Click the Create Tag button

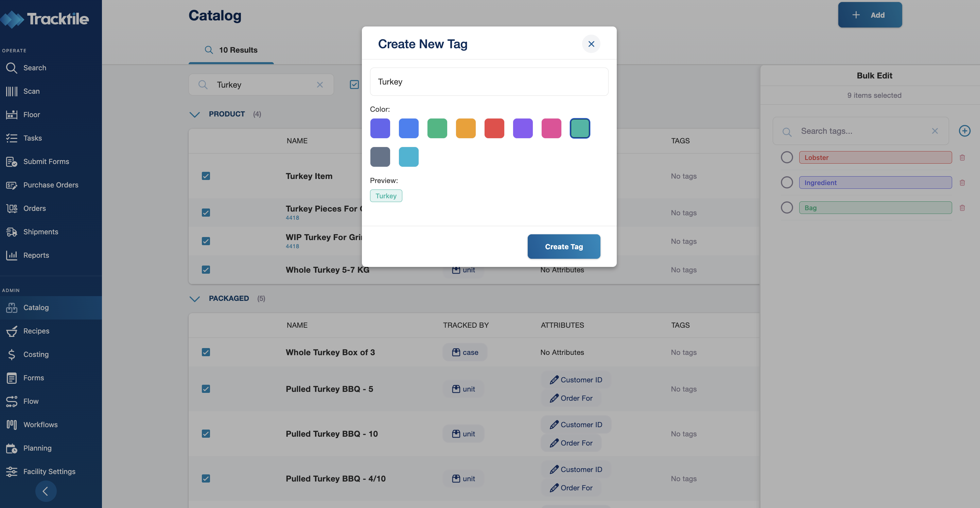563,247
